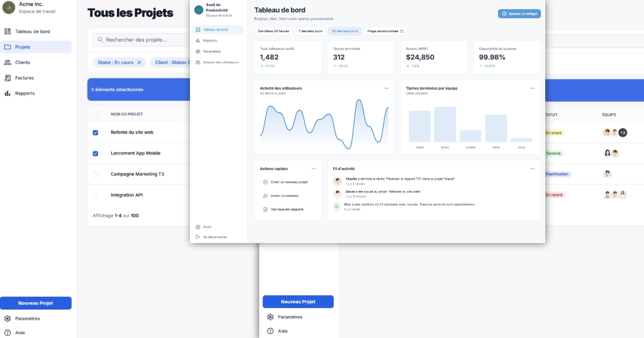Screen dimensions: 644x338
Task: Open the Clients people icon
Action: (8, 62)
